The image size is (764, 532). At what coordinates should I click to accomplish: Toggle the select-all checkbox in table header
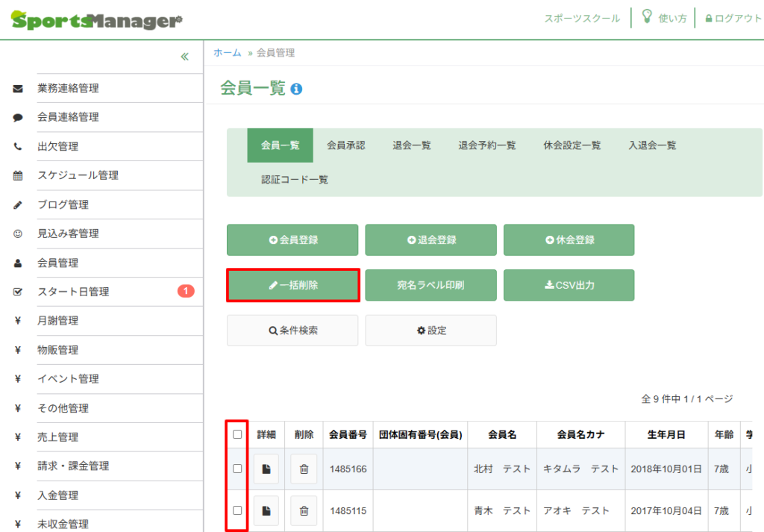point(237,434)
